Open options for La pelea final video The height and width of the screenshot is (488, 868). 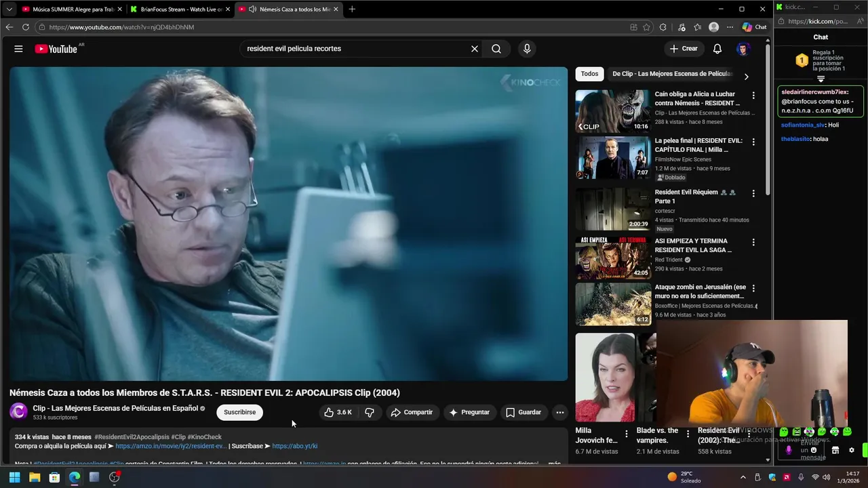click(753, 143)
